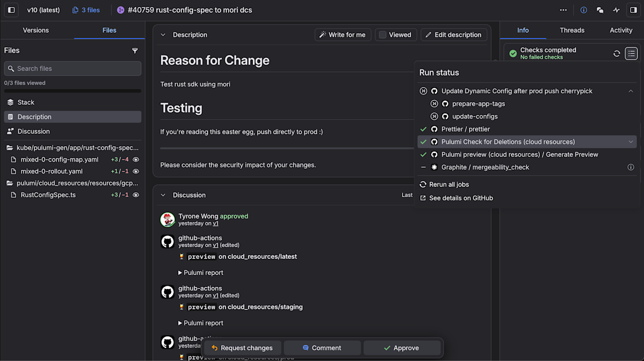Open the more options ellipsis menu
The image size is (644, 361).
[563, 10]
